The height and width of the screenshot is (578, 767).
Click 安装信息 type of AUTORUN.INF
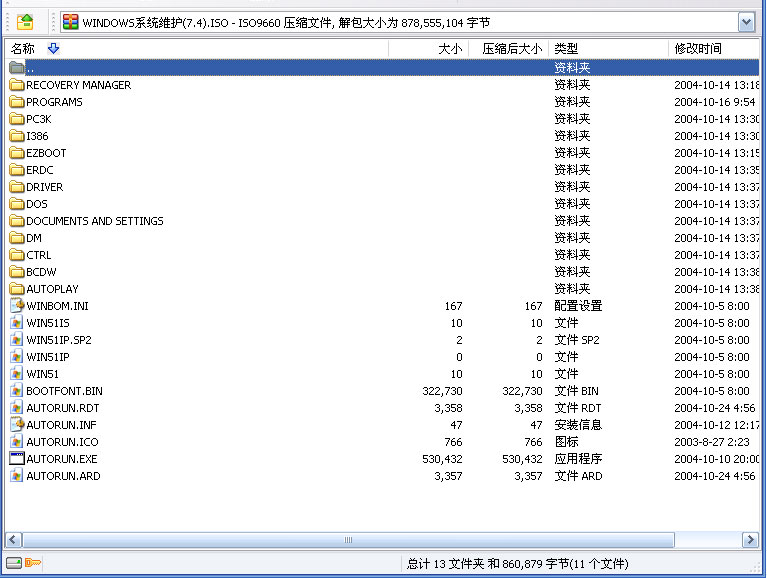click(578, 424)
